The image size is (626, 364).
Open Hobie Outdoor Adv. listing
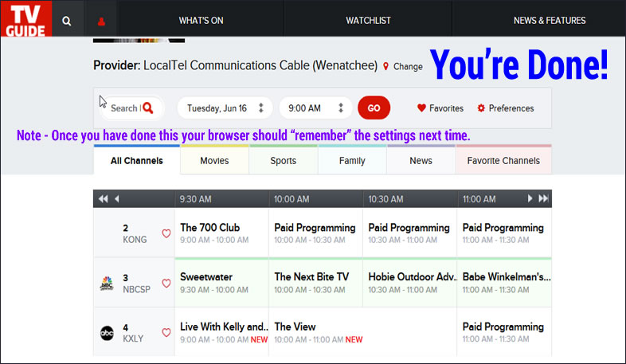click(413, 277)
